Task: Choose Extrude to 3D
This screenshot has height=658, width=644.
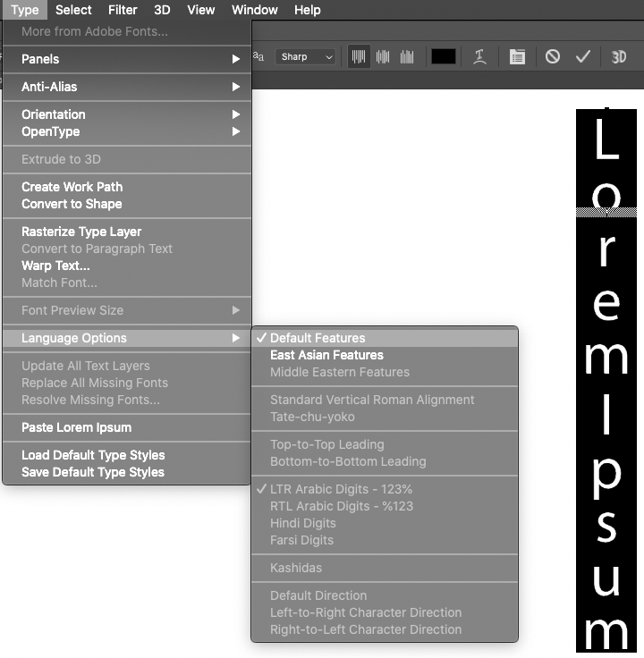Action: click(127, 159)
